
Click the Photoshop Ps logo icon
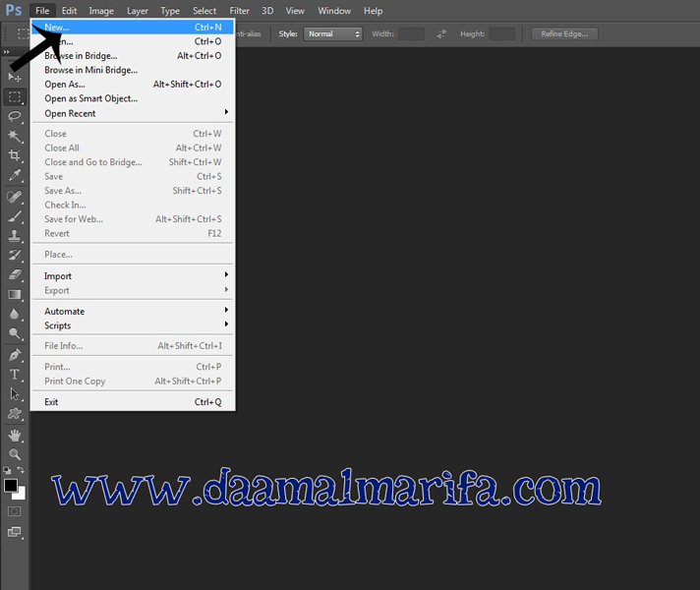[14, 10]
